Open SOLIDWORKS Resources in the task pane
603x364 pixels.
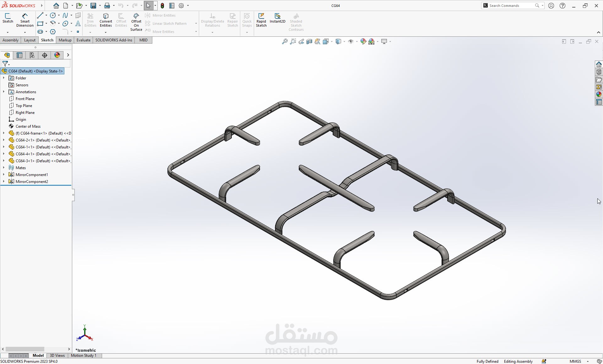pos(599,64)
